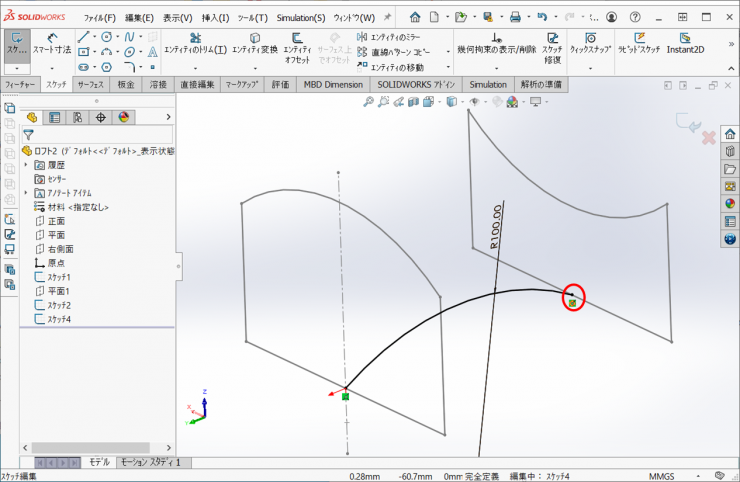This screenshot has height=482, width=740.
Task: Open the PropertyManager tab icon
Action: coord(55,117)
